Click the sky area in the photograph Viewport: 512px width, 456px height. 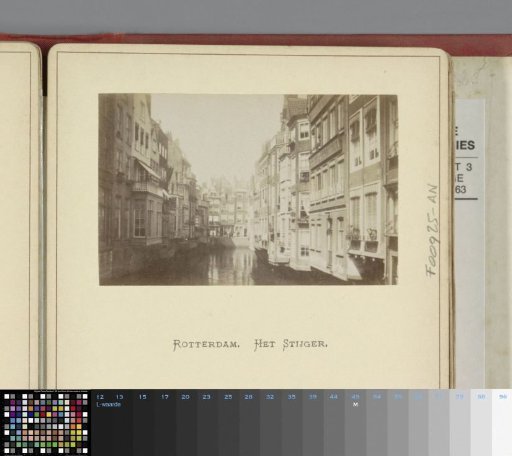217,133
